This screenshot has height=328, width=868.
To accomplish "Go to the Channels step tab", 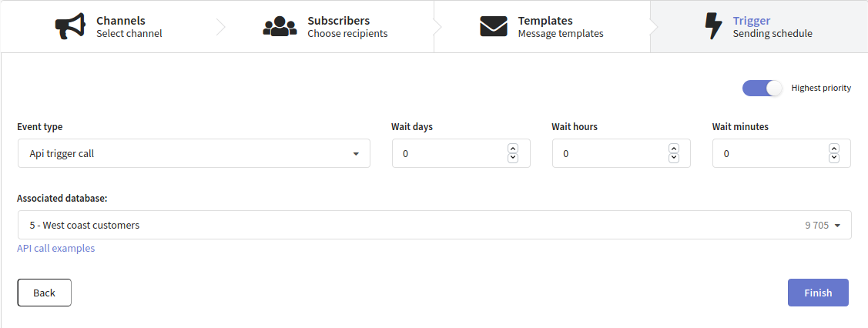I will pos(109,26).
